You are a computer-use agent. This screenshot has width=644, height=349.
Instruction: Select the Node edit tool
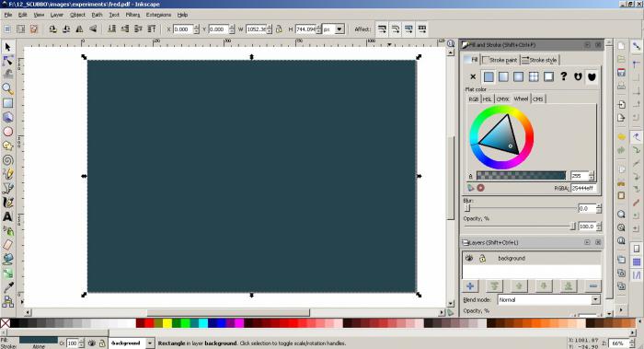pos(7,61)
